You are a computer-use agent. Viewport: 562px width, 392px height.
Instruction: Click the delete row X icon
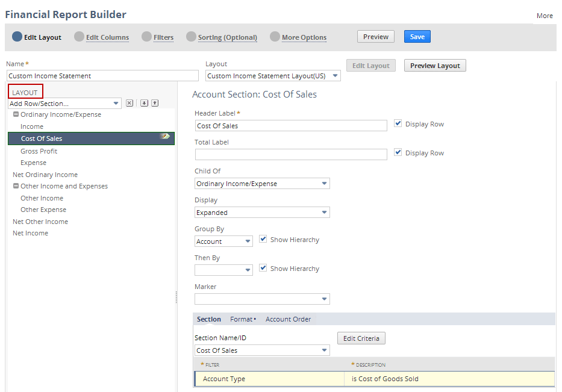point(130,104)
